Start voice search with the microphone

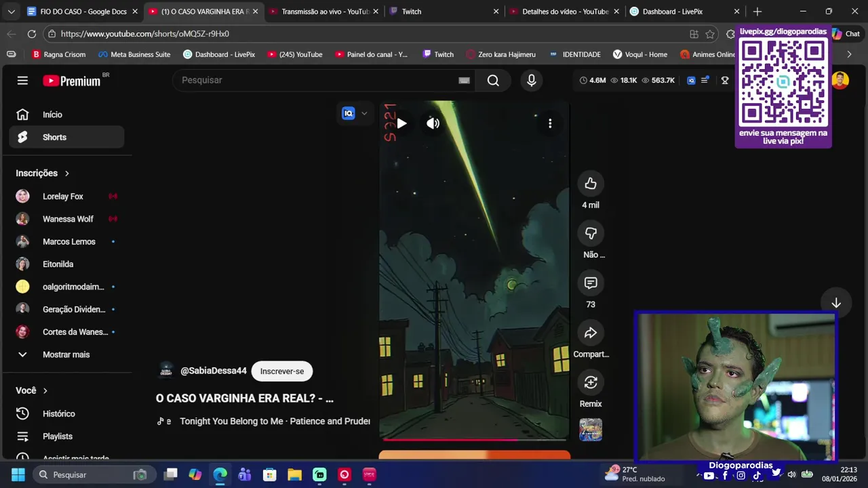point(532,80)
